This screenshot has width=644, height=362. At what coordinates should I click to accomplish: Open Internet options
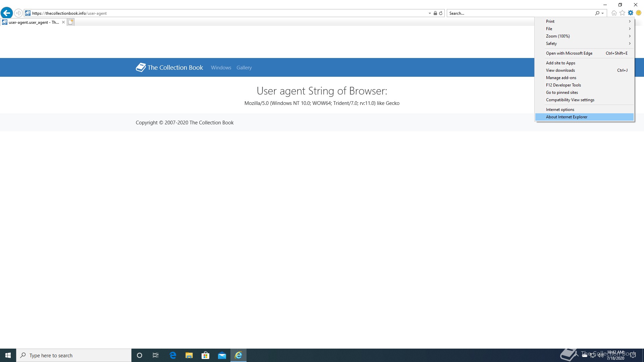pos(584,109)
